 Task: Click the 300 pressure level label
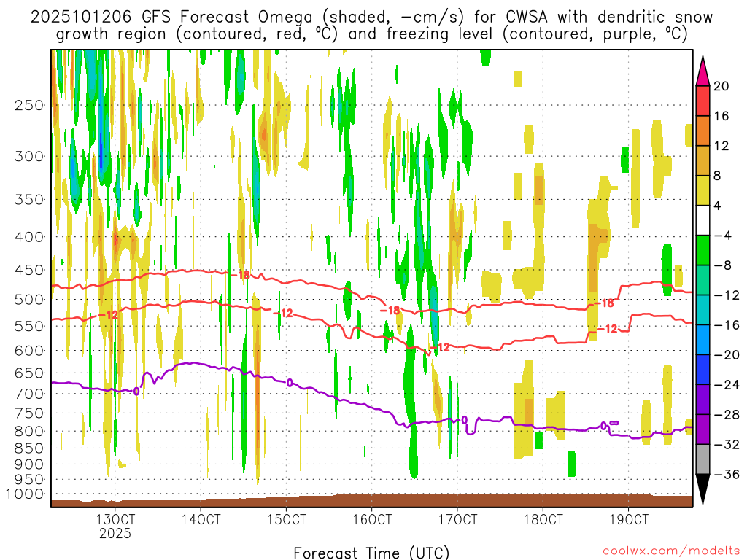(x=29, y=156)
